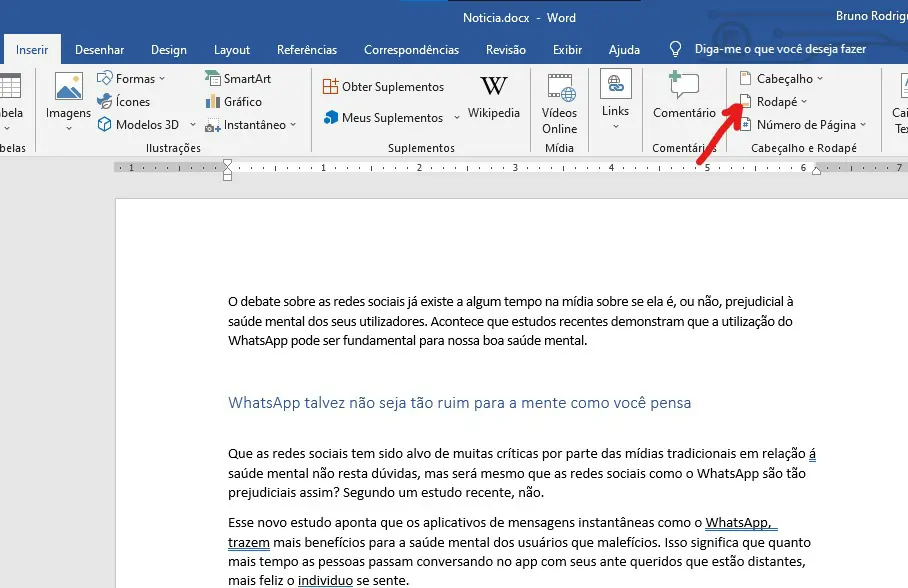Image resolution: width=908 pixels, height=588 pixels.
Task: Click the Rodapé footer option
Action: (x=768, y=101)
